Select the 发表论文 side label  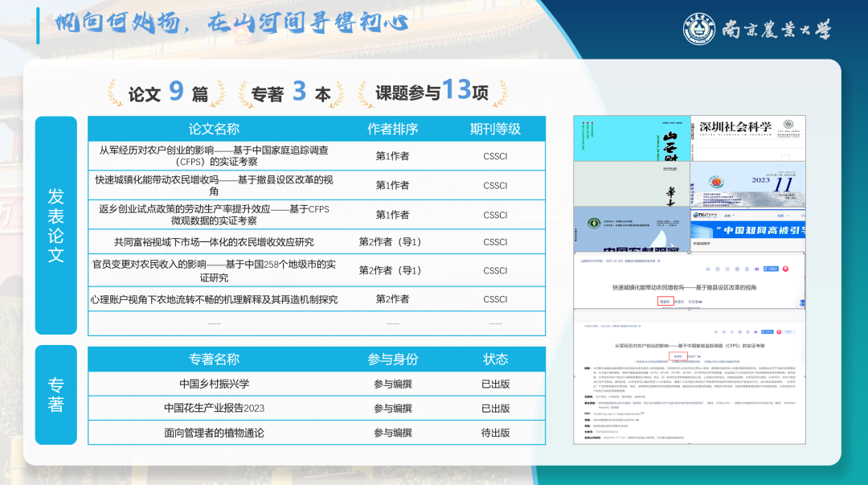(x=55, y=225)
